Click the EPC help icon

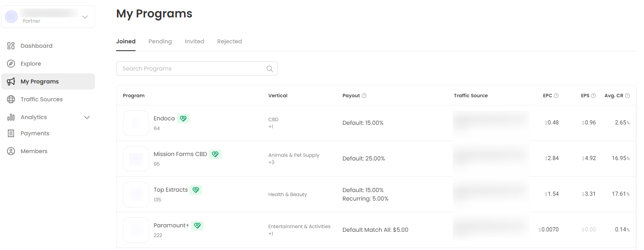(556, 96)
